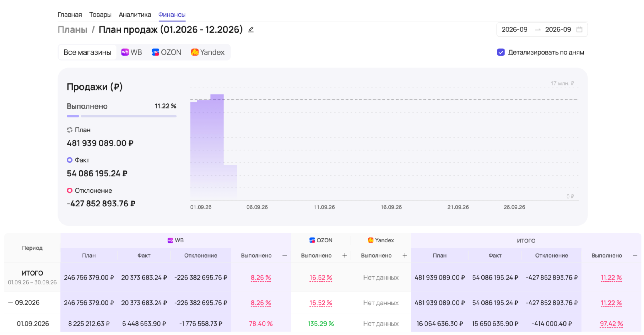
Task: Open the Аналитика section
Action: tap(135, 15)
